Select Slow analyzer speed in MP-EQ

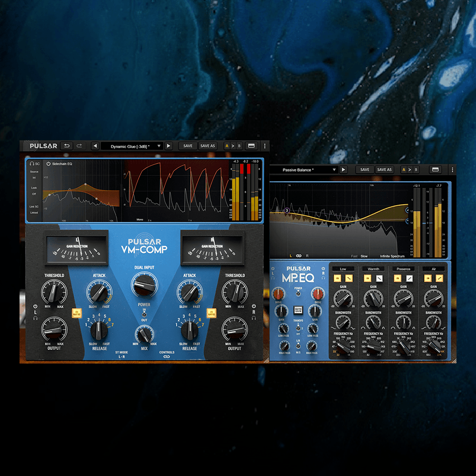pos(364,256)
